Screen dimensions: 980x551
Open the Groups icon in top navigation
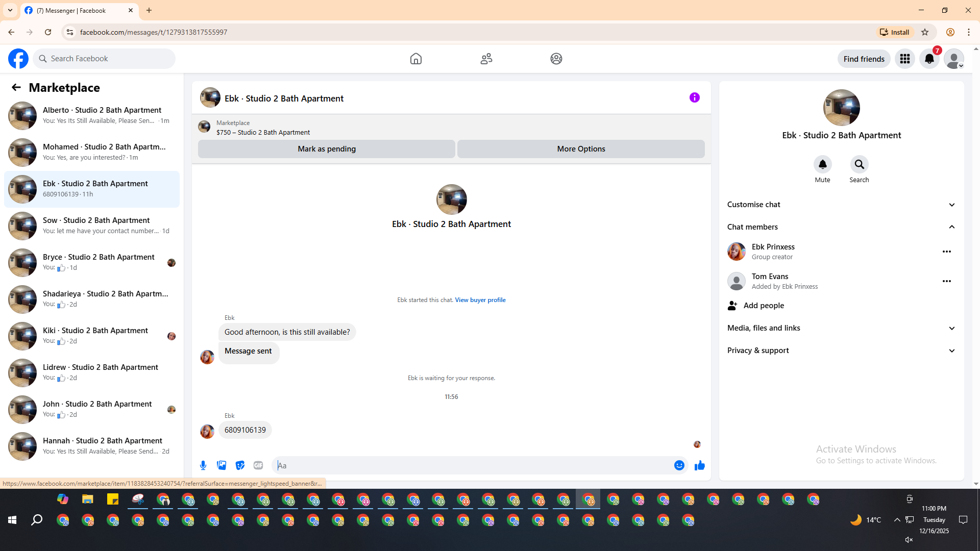556,59
